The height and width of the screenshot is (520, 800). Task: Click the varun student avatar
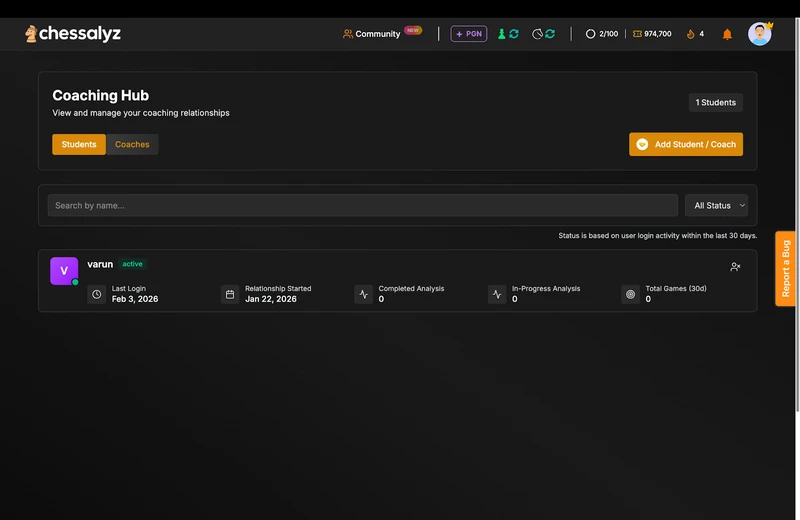tap(64, 271)
